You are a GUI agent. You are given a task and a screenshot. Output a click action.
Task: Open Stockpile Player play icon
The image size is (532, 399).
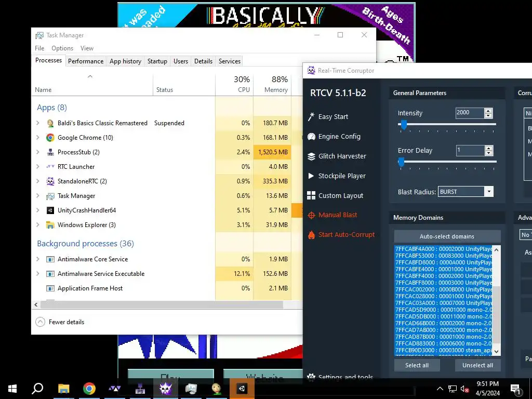[311, 176]
